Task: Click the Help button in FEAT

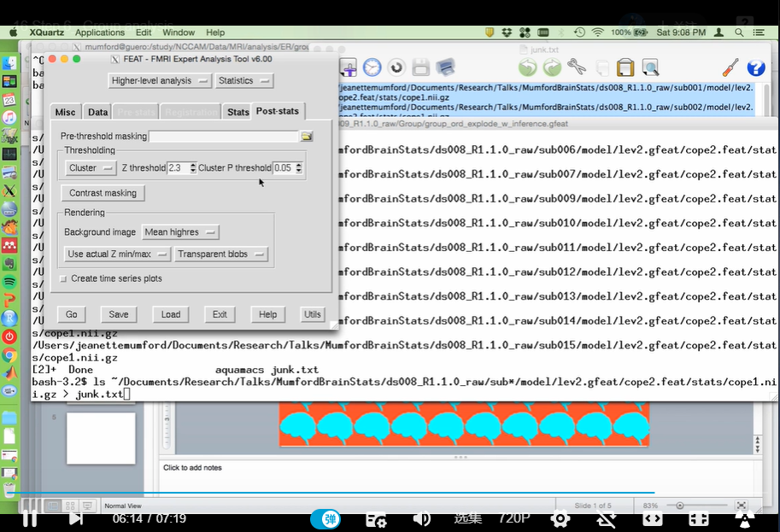Action: (x=267, y=314)
